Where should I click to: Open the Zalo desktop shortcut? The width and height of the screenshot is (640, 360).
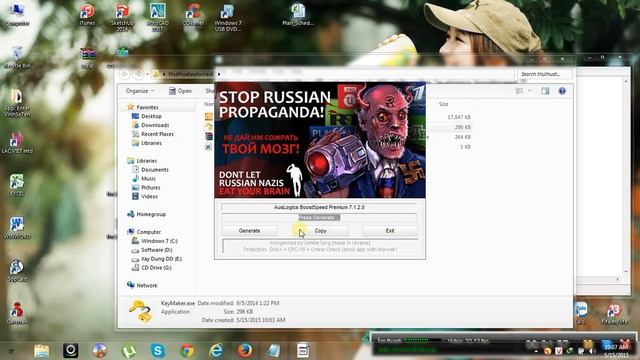581,313
